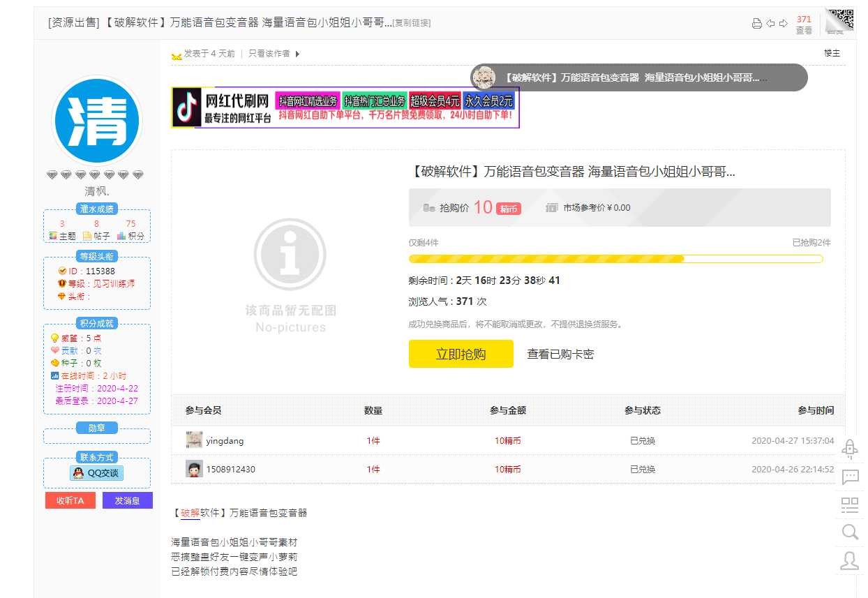
Task: Click the 清 user avatar
Action: point(97,121)
